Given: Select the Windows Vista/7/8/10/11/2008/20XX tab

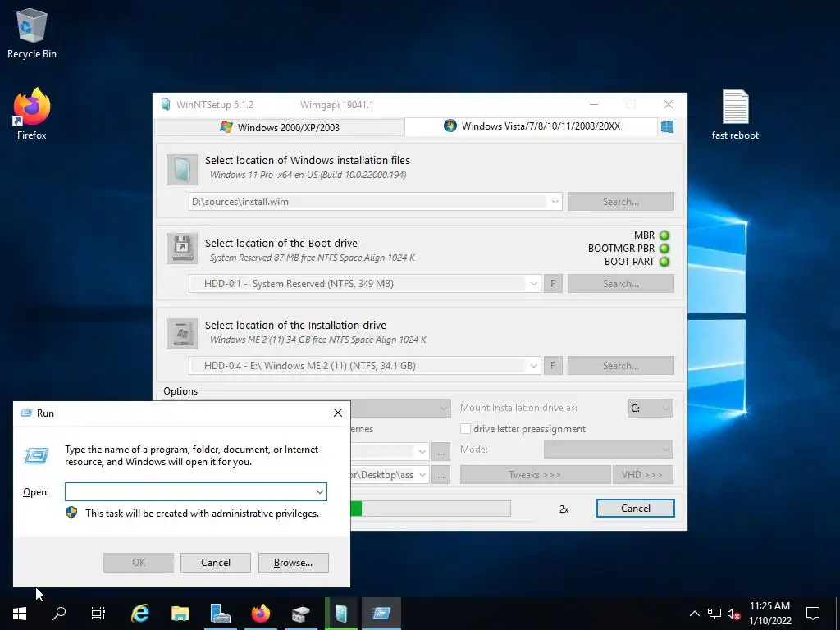Looking at the screenshot, I should 531,126.
